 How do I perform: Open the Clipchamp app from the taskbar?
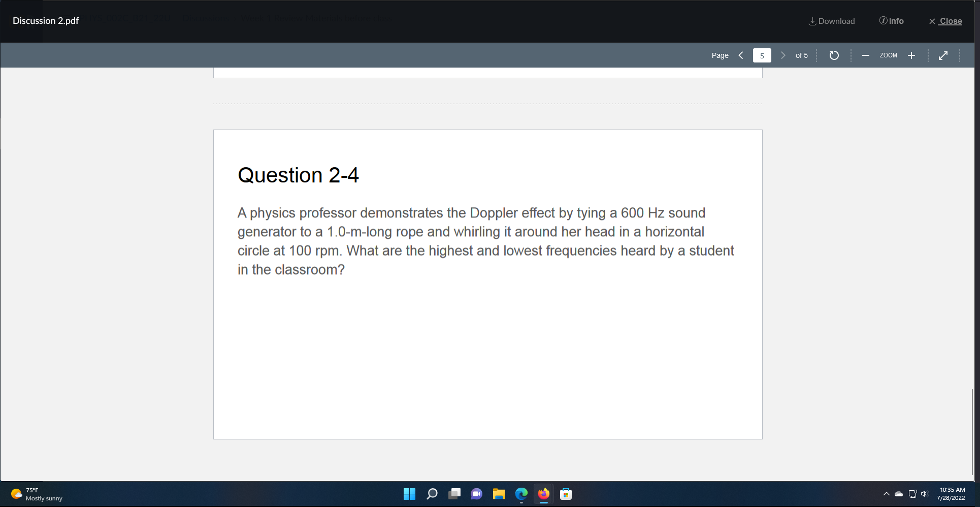(476, 494)
